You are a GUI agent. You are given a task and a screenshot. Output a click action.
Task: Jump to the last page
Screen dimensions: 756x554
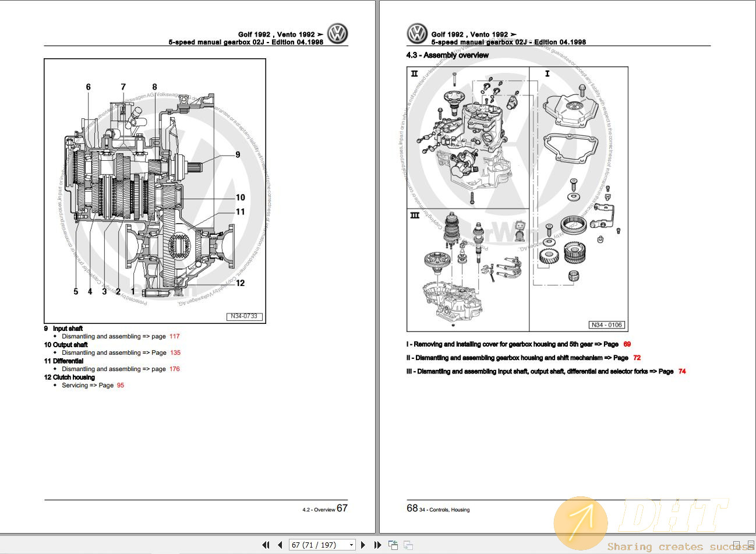click(377, 545)
